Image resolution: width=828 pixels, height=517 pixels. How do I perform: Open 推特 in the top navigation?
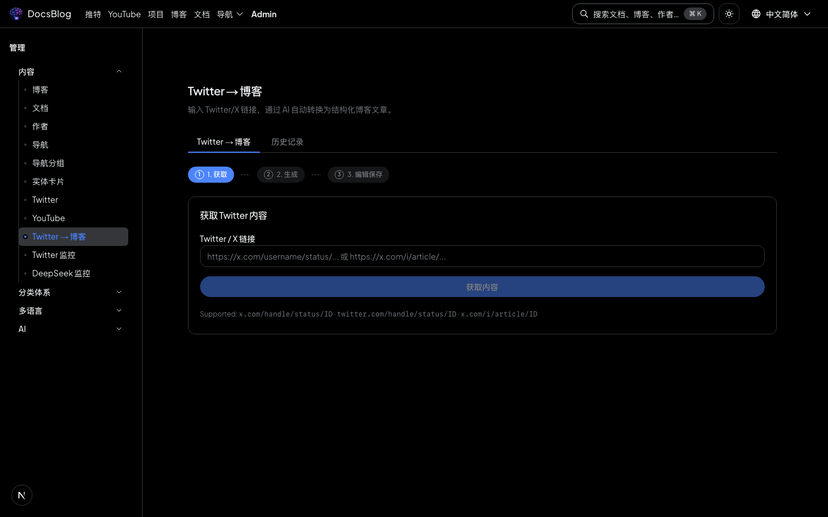coord(93,14)
